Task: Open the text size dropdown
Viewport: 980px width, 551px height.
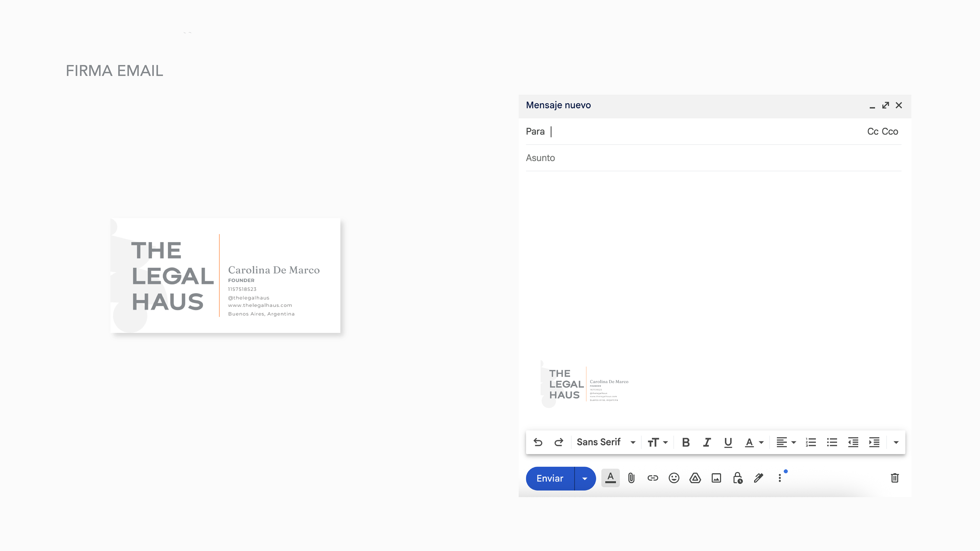Action: point(657,442)
